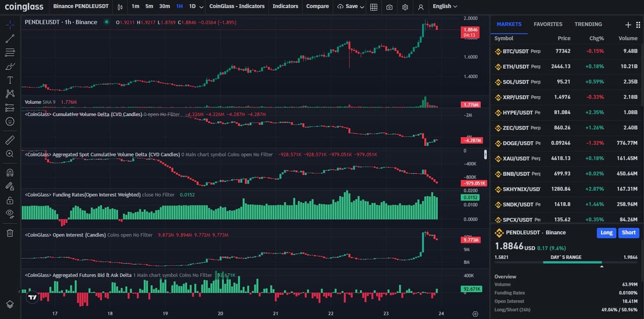The width and height of the screenshot is (644, 319).
Task: Click the Long button
Action: [x=606, y=233]
